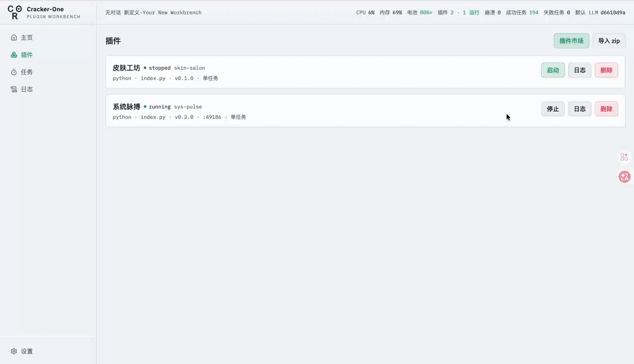This screenshot has width=634, height=364.
Task: Click the gear icon beside 设置
Action: [14, 351]
